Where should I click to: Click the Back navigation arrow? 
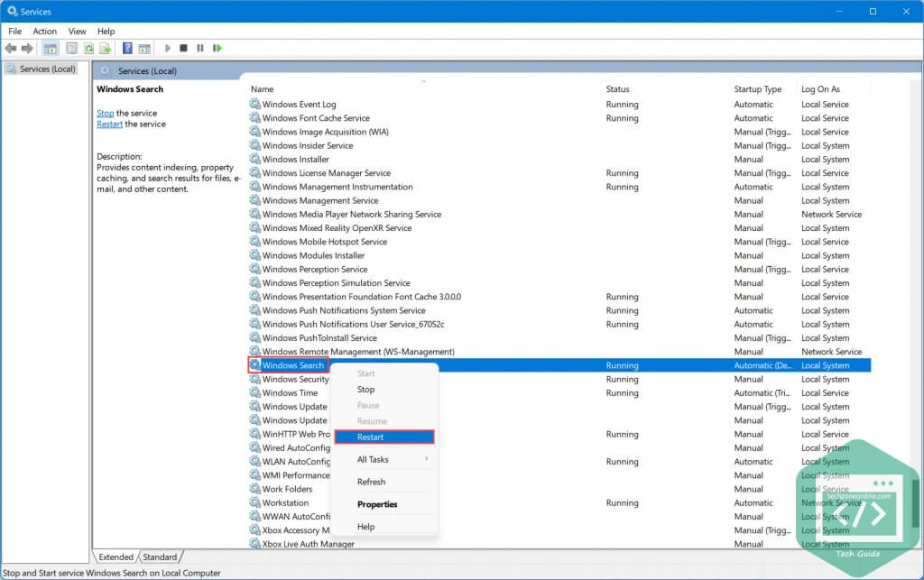coord(11,48)
